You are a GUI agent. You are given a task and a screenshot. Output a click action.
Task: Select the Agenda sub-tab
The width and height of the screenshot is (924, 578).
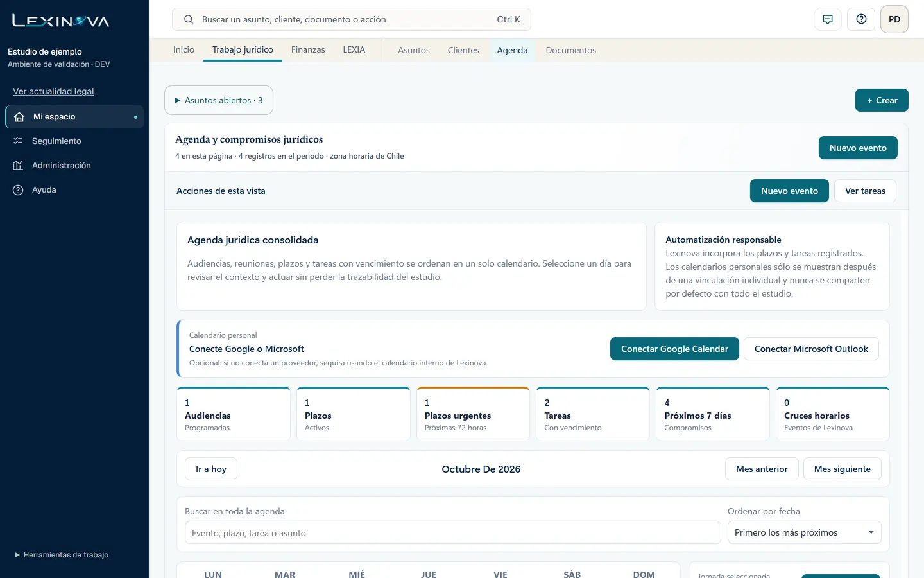point(512,50)
